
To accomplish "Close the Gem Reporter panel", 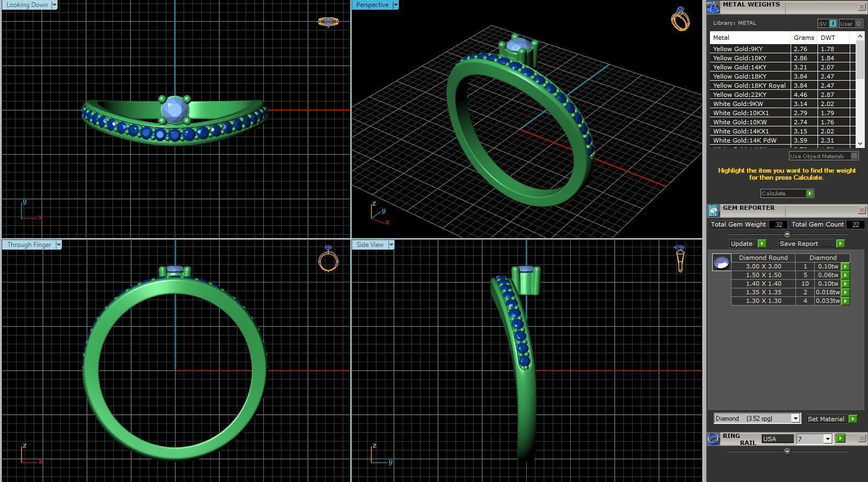I will pyautogui.click(x=862, y=210).
